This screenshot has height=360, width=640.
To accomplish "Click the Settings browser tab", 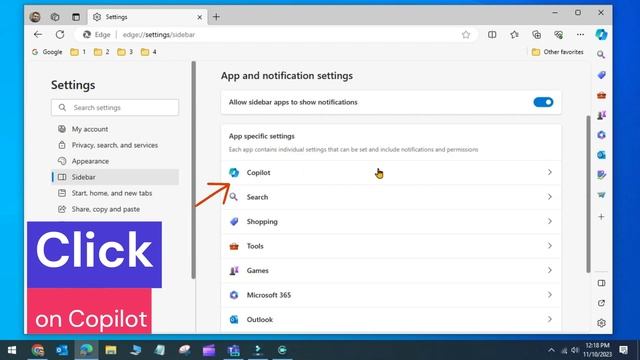I will 147,17.
